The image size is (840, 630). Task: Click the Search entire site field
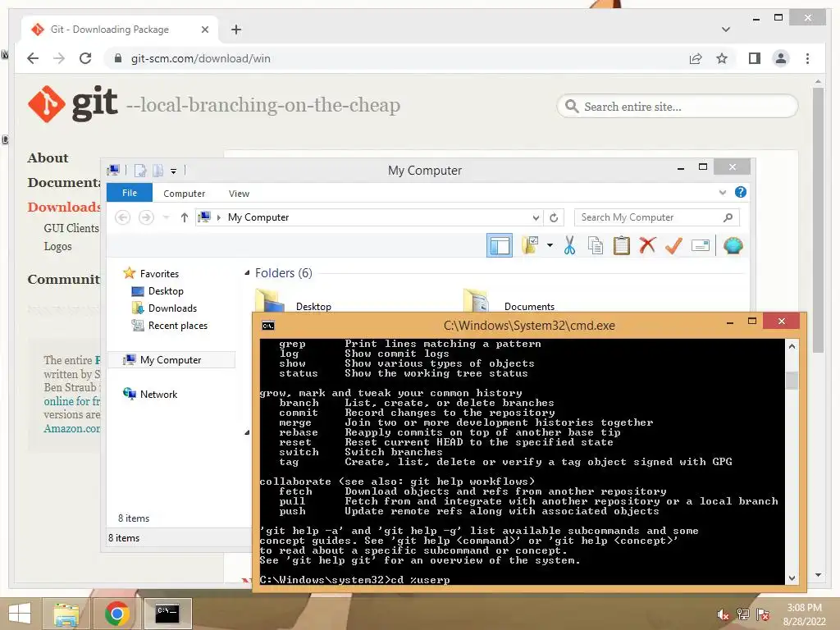click(677, 107)
